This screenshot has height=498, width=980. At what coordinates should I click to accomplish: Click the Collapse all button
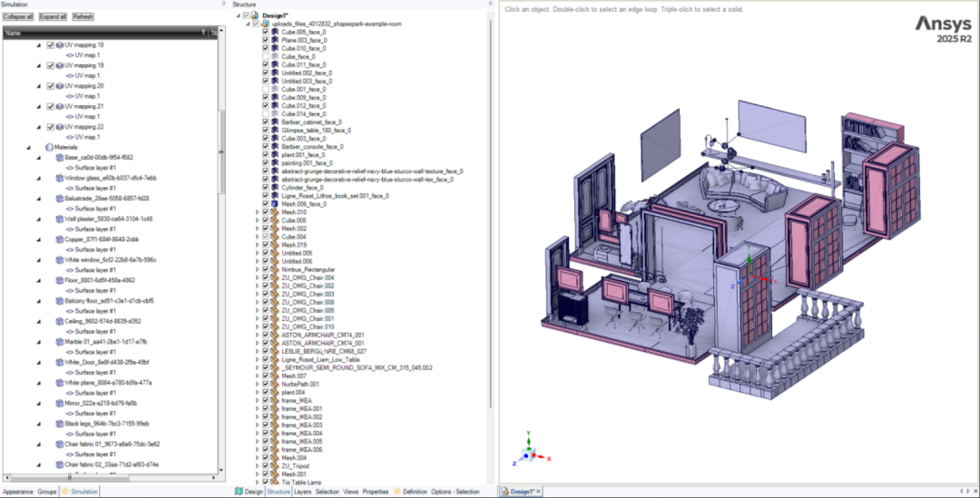[x=18, y=17]
